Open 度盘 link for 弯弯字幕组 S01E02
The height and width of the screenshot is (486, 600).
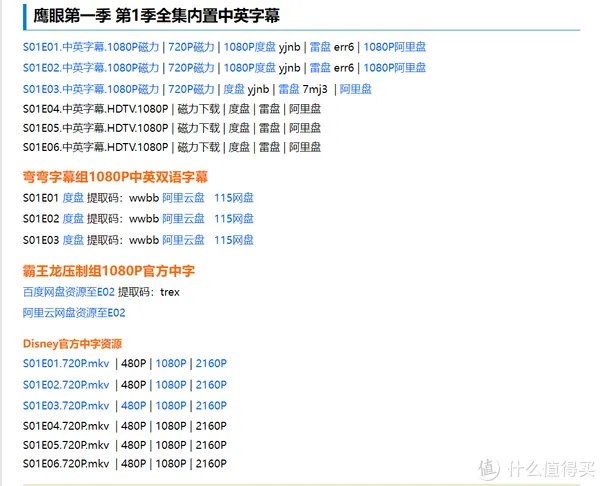[73, 219]
